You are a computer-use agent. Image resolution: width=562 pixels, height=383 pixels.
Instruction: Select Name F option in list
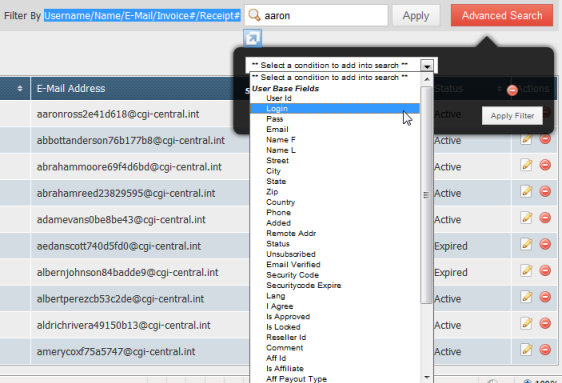point(335,140)
